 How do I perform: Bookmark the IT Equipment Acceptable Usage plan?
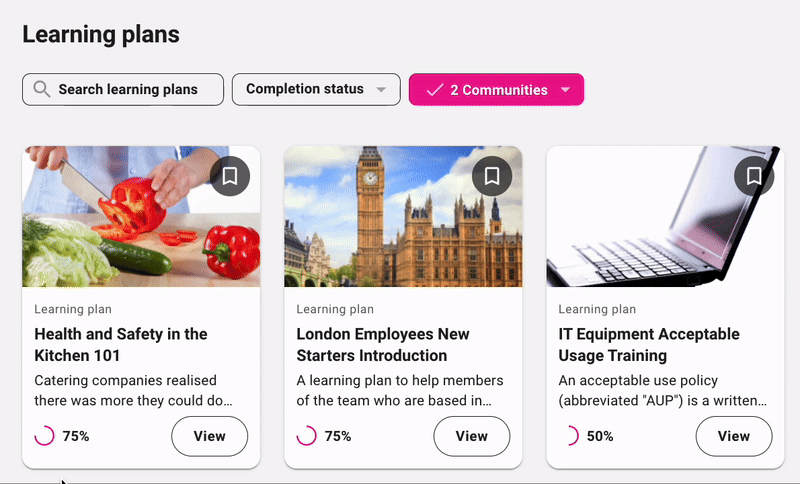tap(754, 176)
